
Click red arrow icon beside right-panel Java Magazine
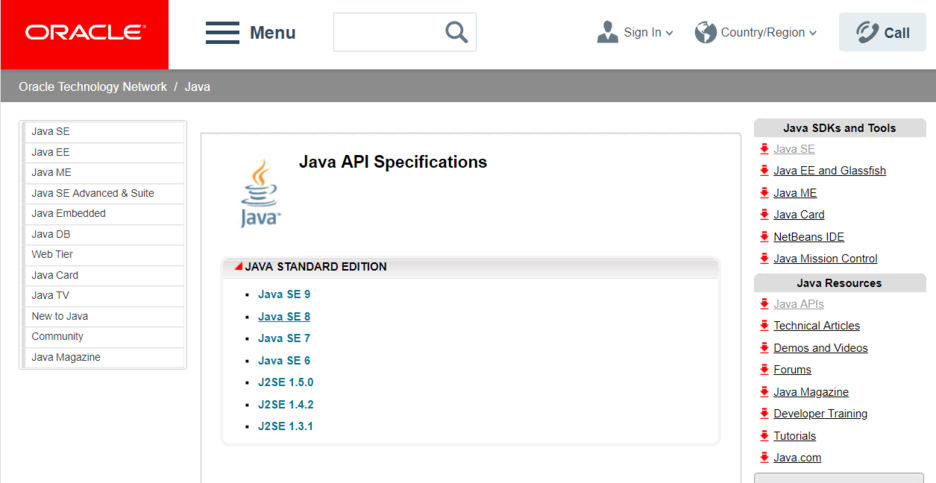pos(764,392)
